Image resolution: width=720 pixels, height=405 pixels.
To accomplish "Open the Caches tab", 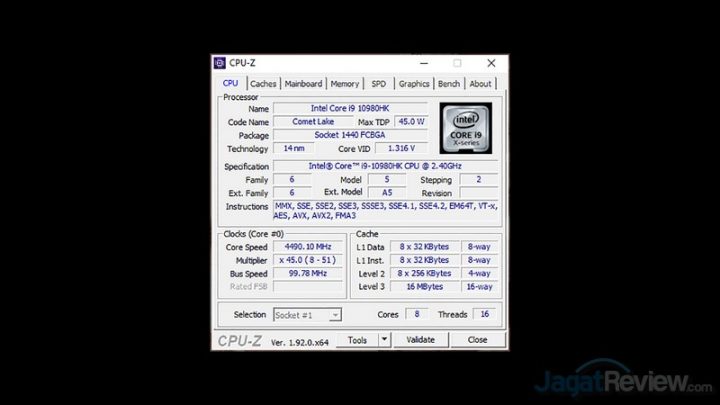I will [x=263, y=84].
